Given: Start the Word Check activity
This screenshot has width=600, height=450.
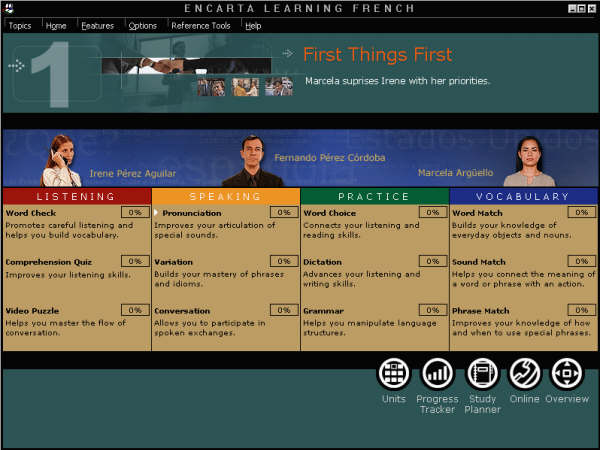Looking at the screenshot, I should [31, 213].
